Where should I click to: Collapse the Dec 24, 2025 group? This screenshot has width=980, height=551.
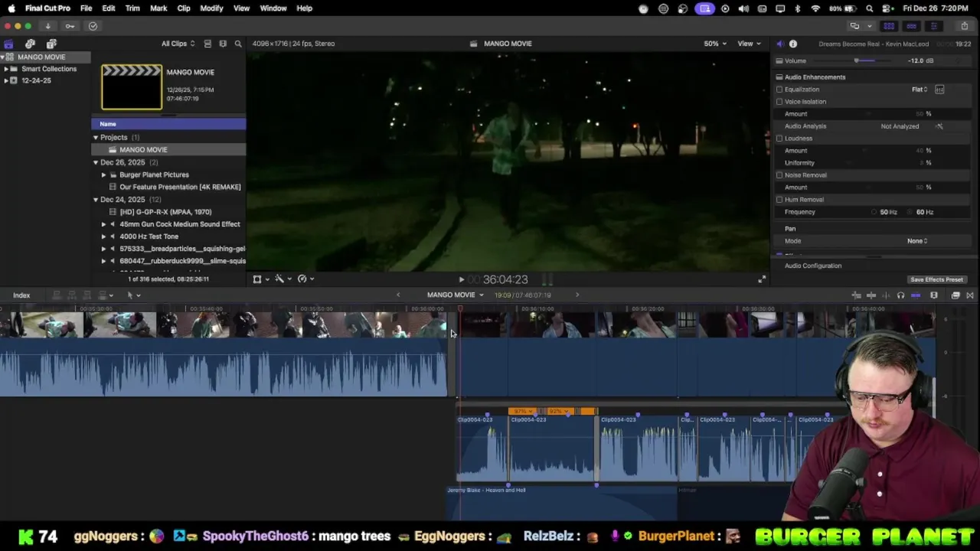[x=96, y=200]
